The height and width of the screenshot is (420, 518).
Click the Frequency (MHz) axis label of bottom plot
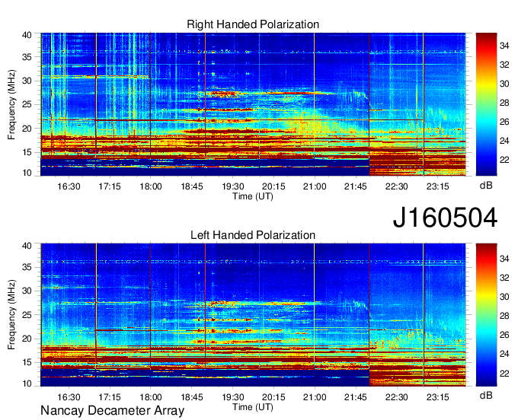click(x=11, y=315)
